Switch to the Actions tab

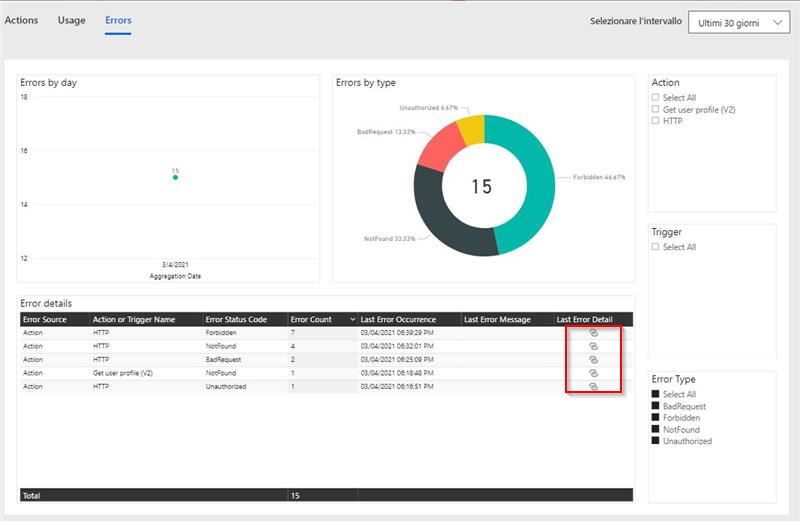pos(22,20)
